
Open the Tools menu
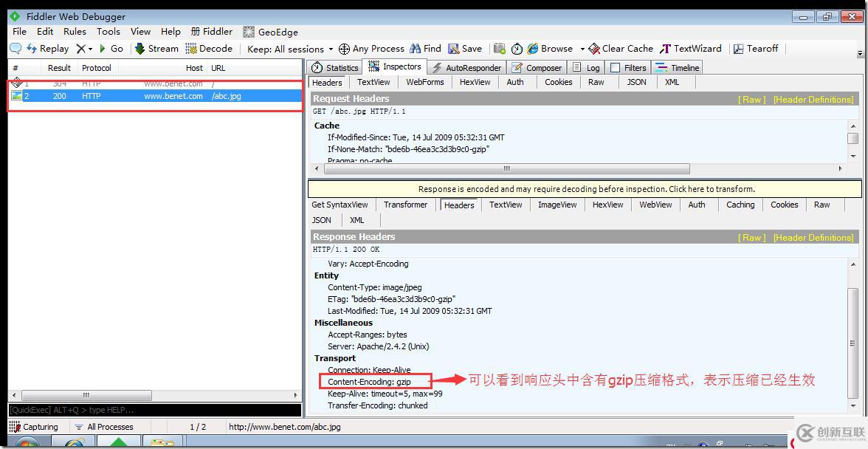point(108,32)
